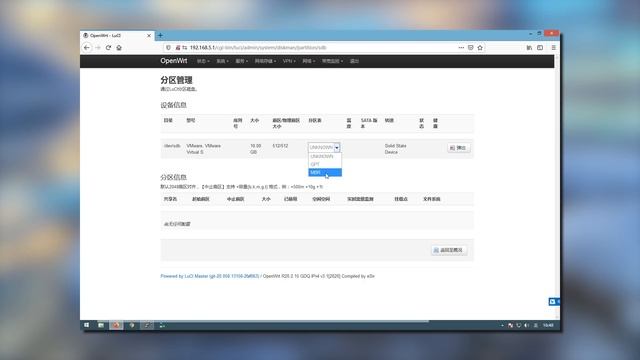Click the eject button for /dev/sdb

pos(458,148)
